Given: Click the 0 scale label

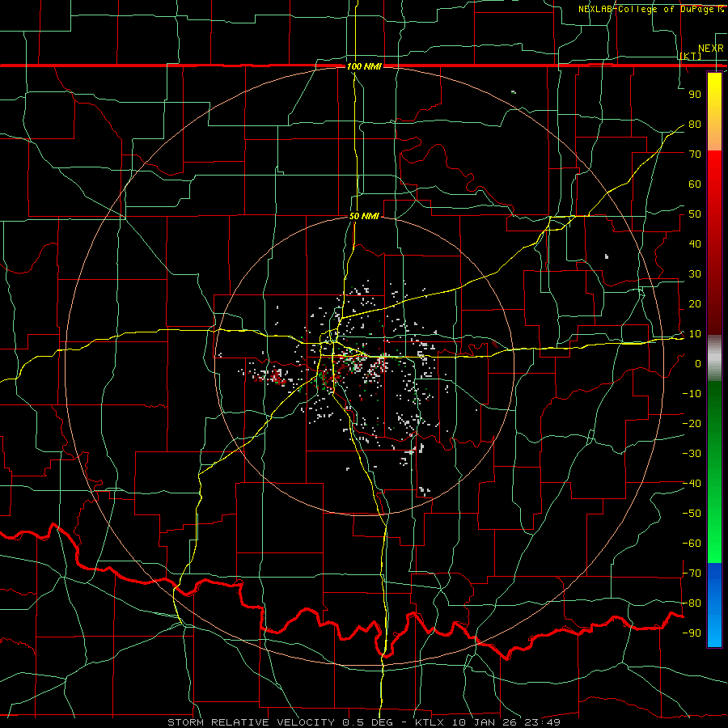Looking at the screenshot, I should pyautogui.click(x=698, y=364).
